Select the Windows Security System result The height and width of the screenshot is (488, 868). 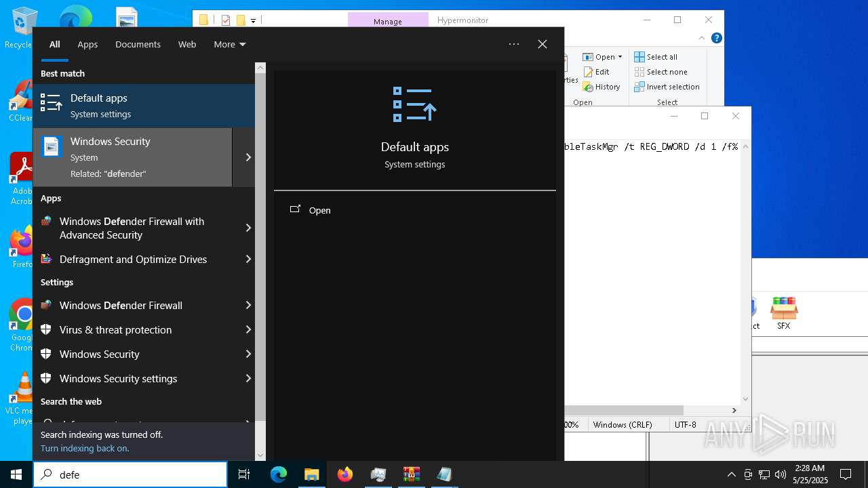[x=132, y=157]
